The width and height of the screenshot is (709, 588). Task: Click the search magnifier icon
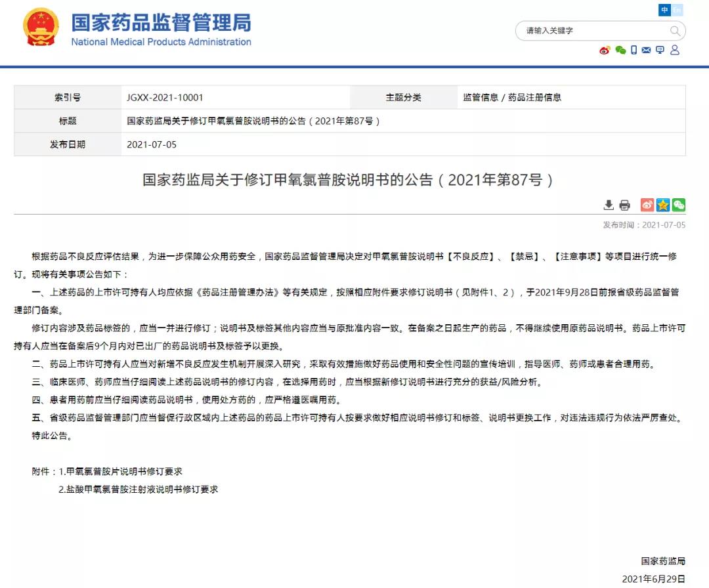[675, 31]
